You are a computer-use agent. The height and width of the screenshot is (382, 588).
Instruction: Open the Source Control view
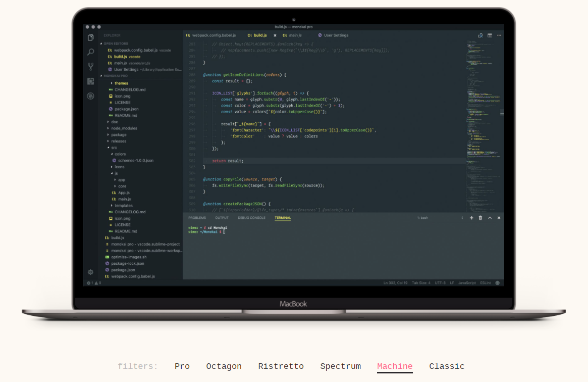coord(90,66)
